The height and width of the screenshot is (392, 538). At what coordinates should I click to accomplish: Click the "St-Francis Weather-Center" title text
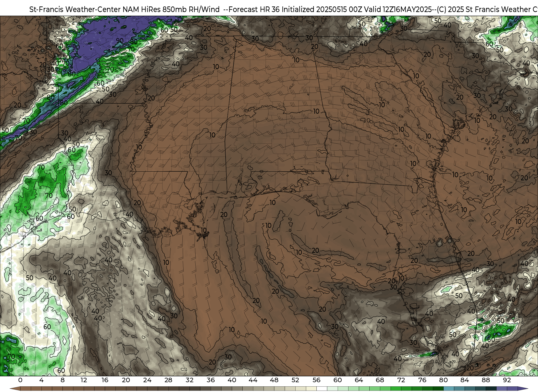[75, 10]
